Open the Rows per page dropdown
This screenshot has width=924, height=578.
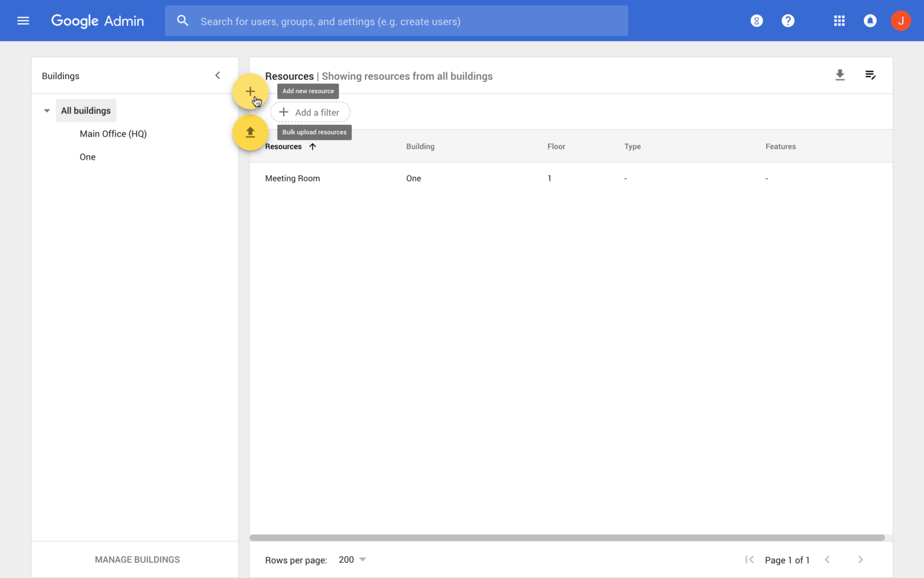(352, 560)
